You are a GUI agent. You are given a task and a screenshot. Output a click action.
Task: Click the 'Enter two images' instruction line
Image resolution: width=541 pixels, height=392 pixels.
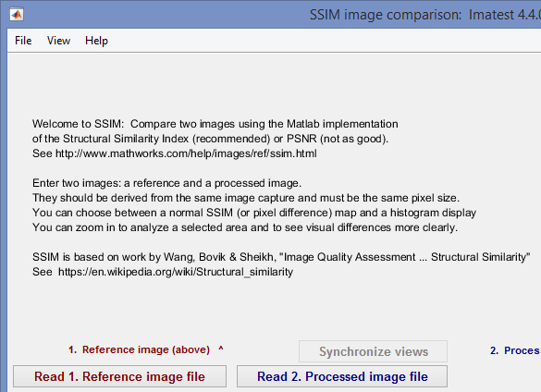tap(167, 183)
